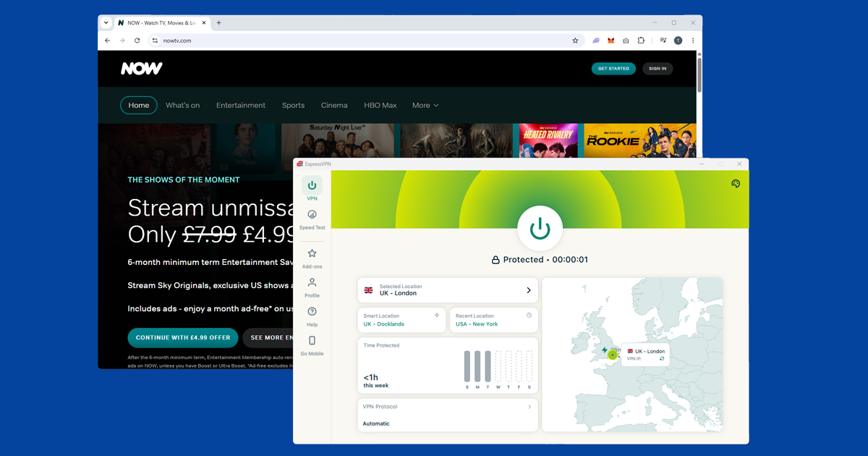Select the Home tab on NOW
This screenshot has height=456, width=868.
pos(139,105)
